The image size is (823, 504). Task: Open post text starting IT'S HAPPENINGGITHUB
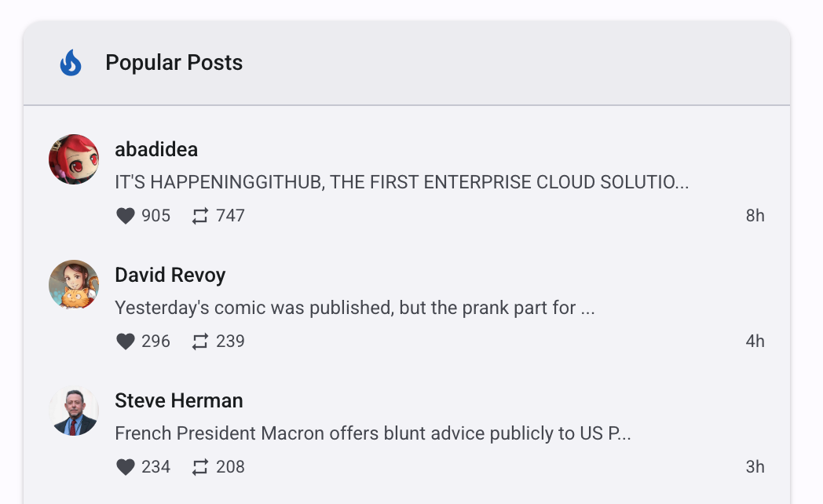(401, 182)
